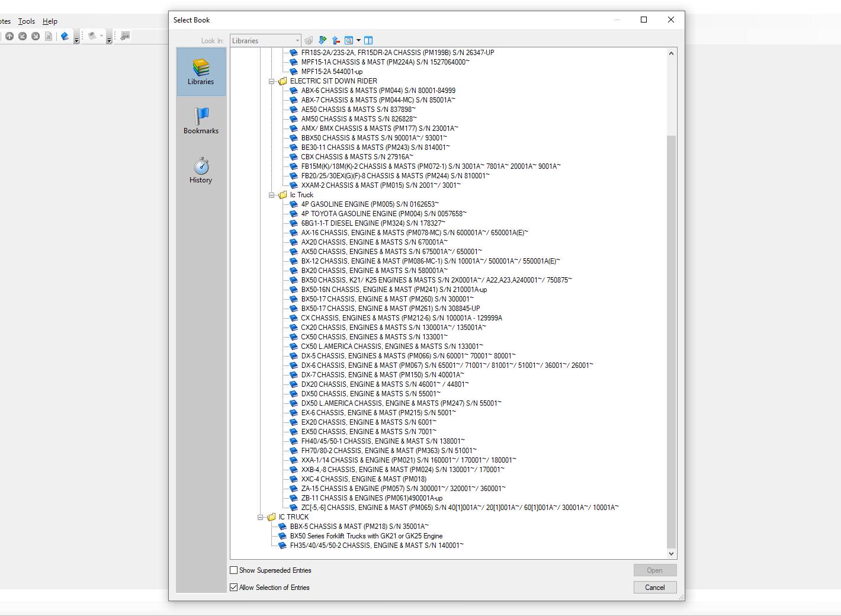Select the Ic Truck folder icon
Screen dimensions: 841x616
283,195
